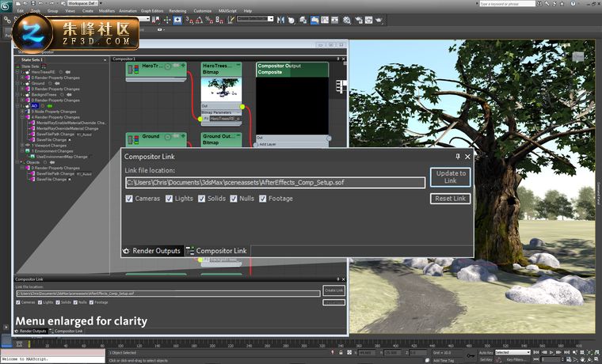Collapse the HeroTreesRE state tree node
This screenshot has height=364, width=602.
coord(17,72)
